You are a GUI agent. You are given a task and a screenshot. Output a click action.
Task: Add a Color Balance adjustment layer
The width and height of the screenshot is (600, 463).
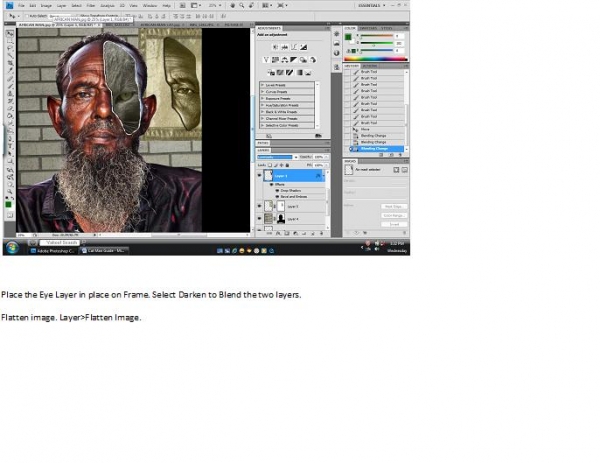point(285,60)
